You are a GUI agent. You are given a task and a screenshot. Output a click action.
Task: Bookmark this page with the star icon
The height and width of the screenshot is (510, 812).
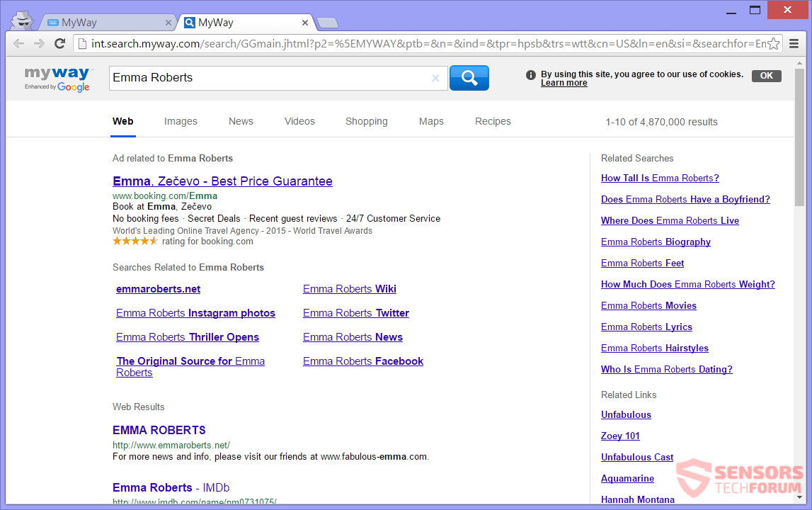click(x=774, y=43)
